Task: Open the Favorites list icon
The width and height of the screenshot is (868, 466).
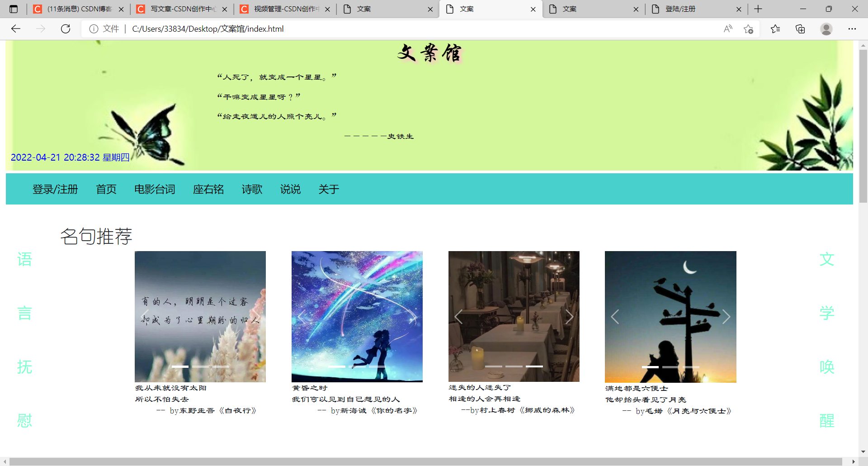Action: pos(775,29)
